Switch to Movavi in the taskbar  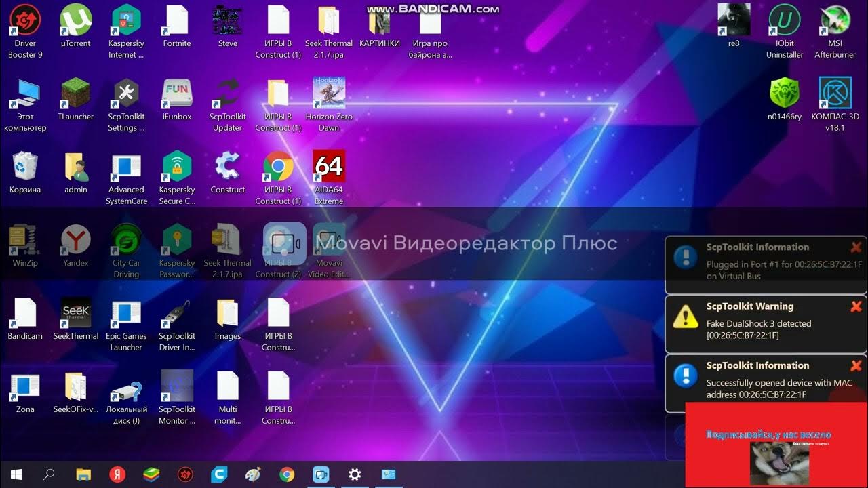point(321,474)
